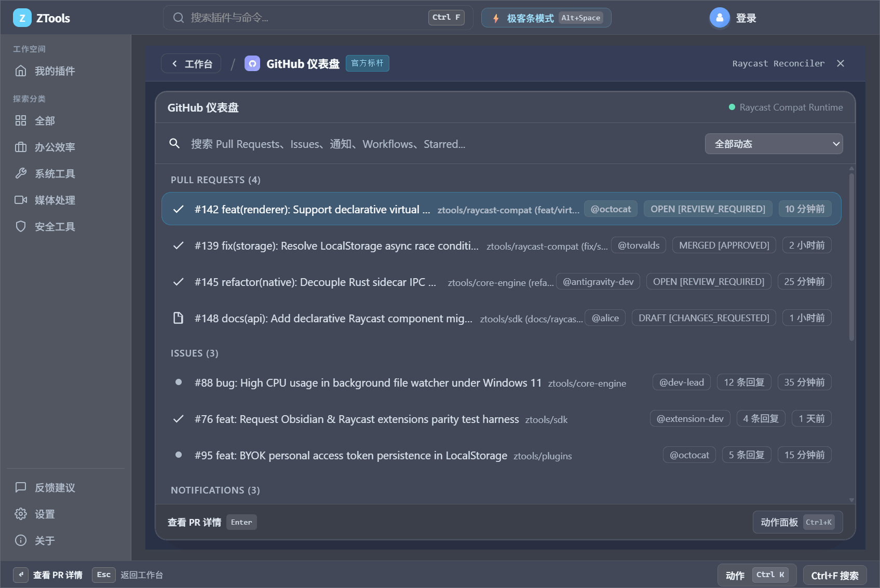Click the DRAFT [CHANGES_REQUESTED] status tag
This screenshot has height=588, width=880.
(704, 318)
